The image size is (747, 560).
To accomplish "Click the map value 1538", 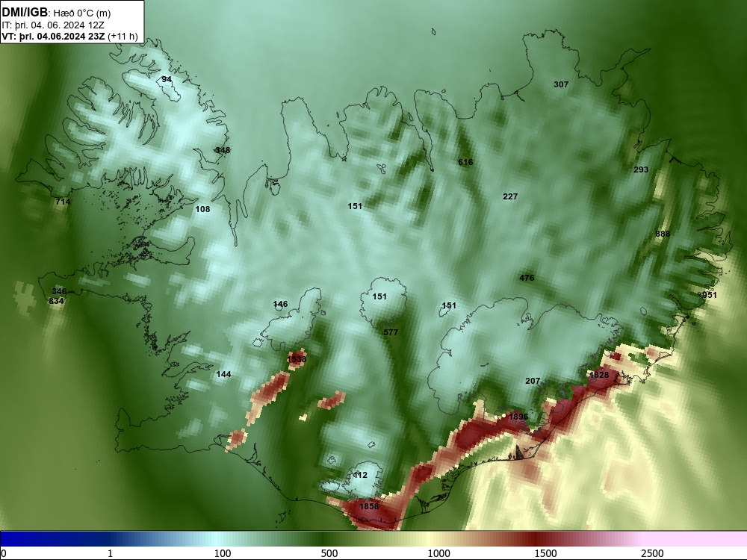I will pos(297,359).
